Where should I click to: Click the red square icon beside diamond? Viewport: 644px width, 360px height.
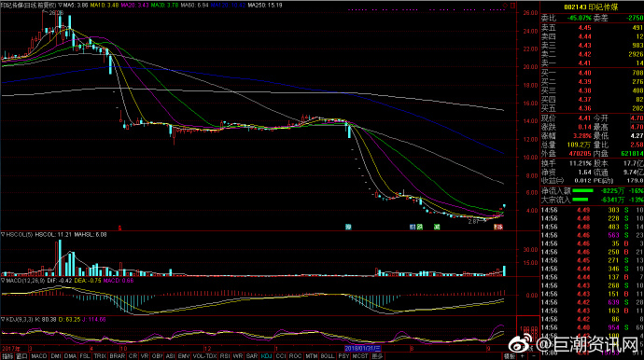pyautogui.click(x=512, y=6)
